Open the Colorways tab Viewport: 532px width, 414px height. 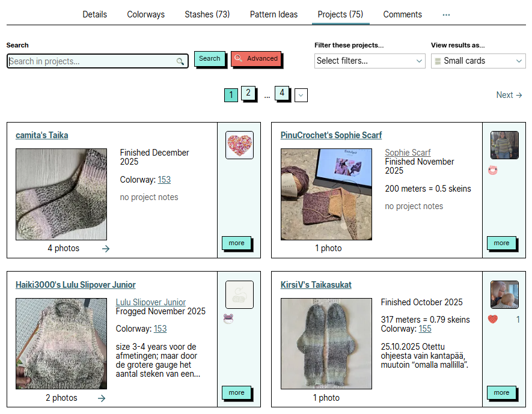[x=145, y=14]
